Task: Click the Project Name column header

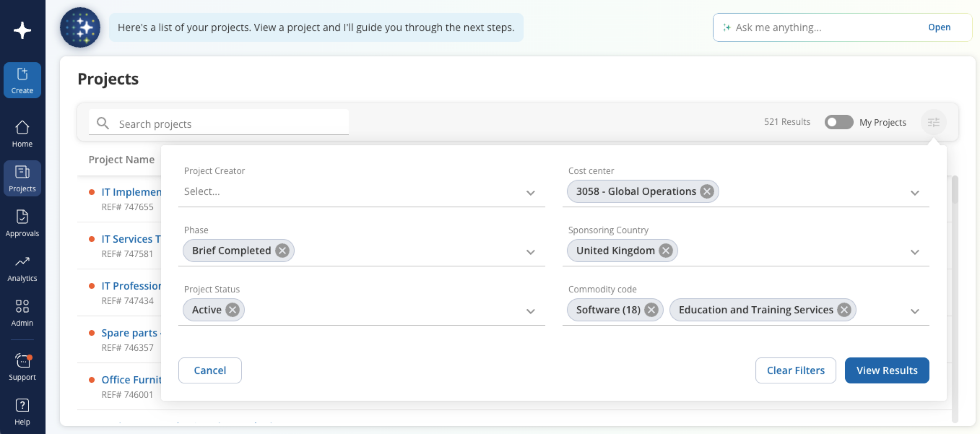Action: 121,159
